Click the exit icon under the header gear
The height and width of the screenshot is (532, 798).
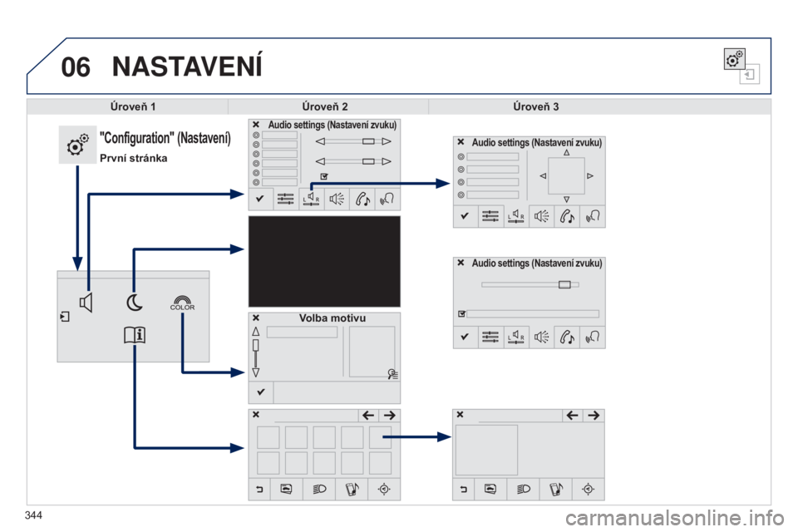click(x=749, y=74)
